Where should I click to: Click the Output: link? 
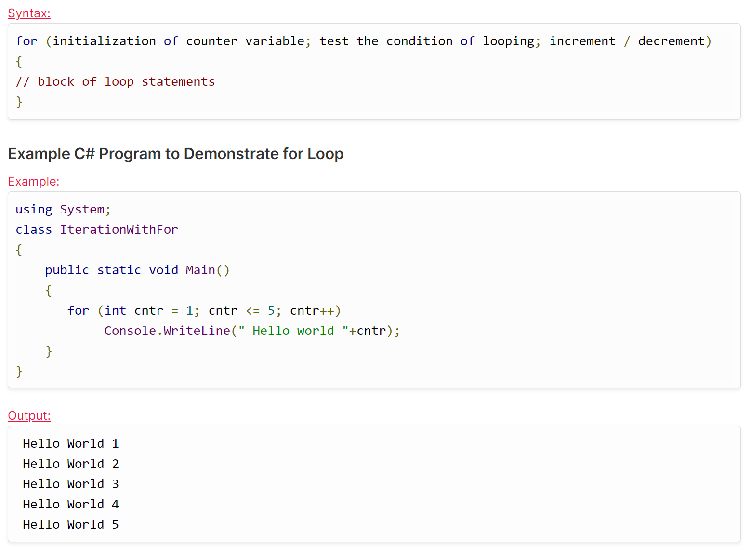coord(29,416)
